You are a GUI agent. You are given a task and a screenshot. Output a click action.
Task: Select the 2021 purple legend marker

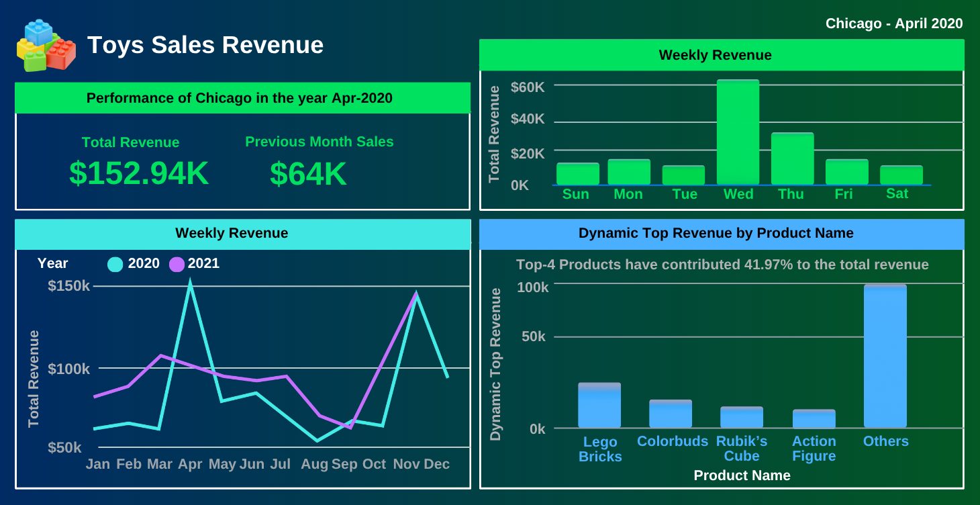coord(177,265)
